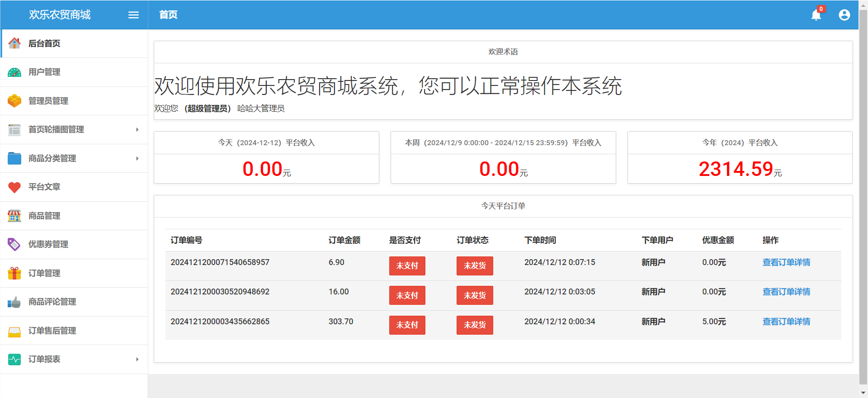Toggle the hamburger sidebar menu

coord(133,15)
